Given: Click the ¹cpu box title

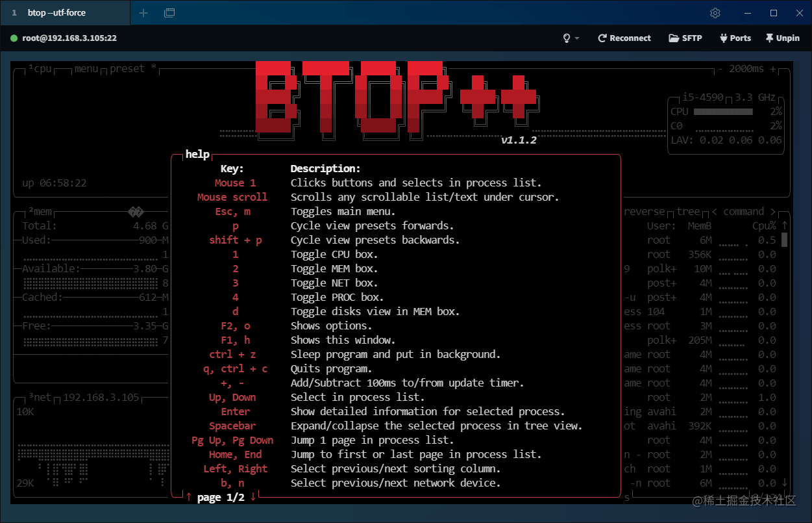Looking at the screenshot, I should (40, 68).
